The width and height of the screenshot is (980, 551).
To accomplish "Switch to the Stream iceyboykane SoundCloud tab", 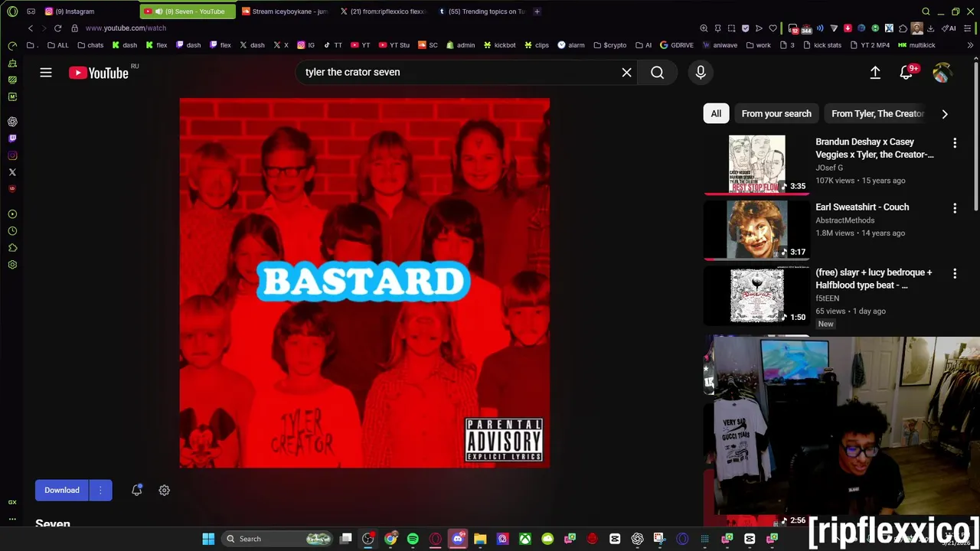I will [x=284, y=11].
